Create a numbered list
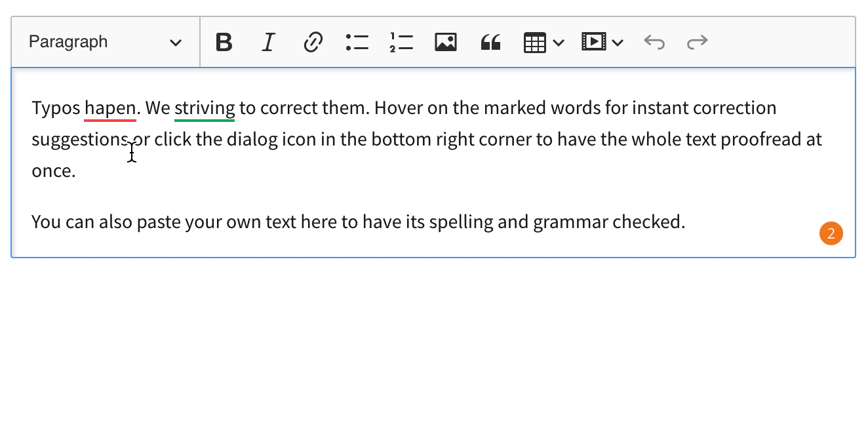 click(x=401, y=42)
